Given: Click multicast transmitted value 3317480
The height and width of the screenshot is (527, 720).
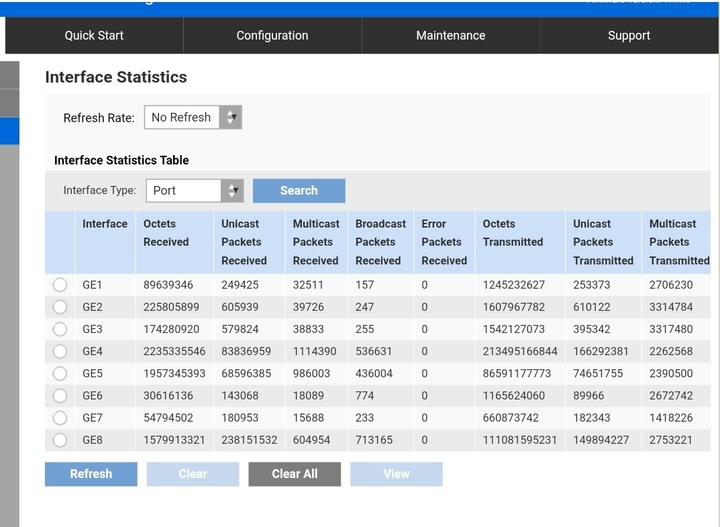Looking at the screenshot, I should (x=671, y=329).
